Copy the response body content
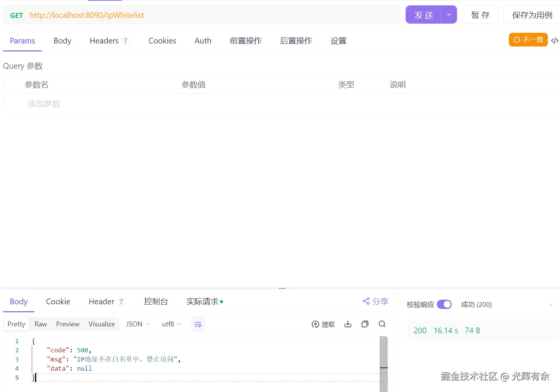The width and height of the screenshot is (560, 392). coord(364,324)
